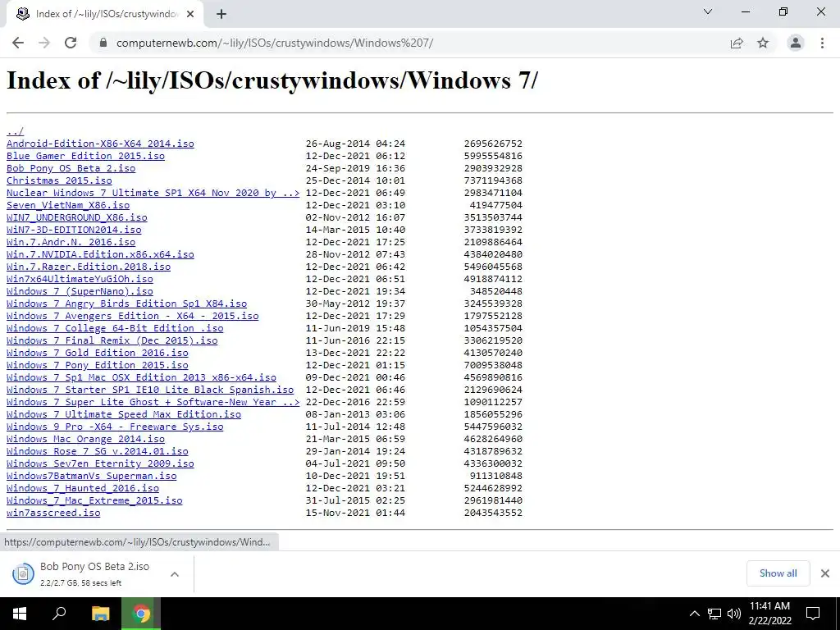
Task: Bookmark this page with star icon
Action: (x=763, y=43)
